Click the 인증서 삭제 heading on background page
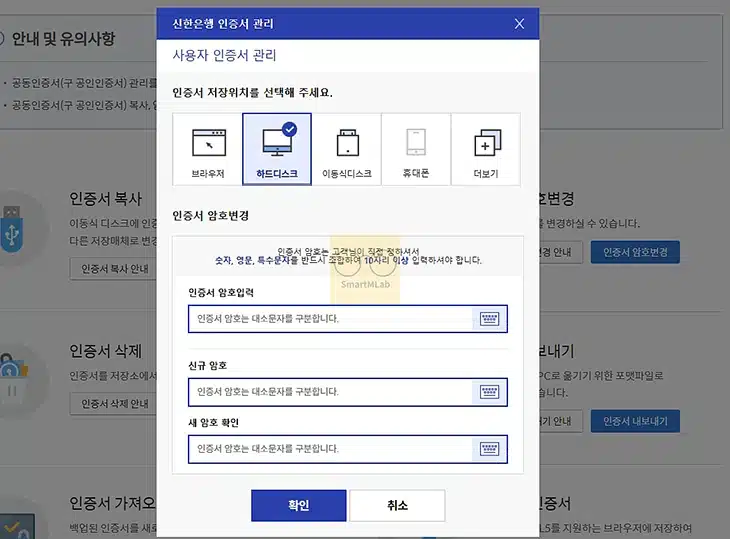 (105, 351)
